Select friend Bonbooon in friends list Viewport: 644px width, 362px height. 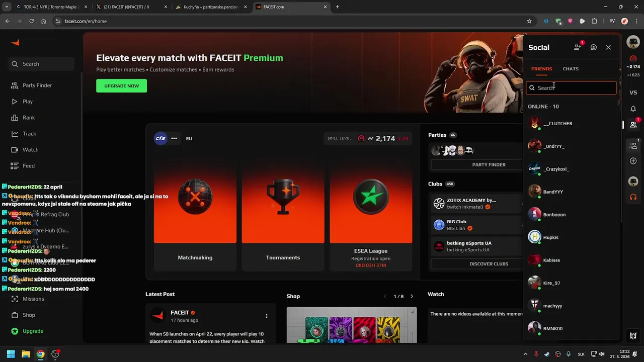pyautogui.click(x=571, y=215)
